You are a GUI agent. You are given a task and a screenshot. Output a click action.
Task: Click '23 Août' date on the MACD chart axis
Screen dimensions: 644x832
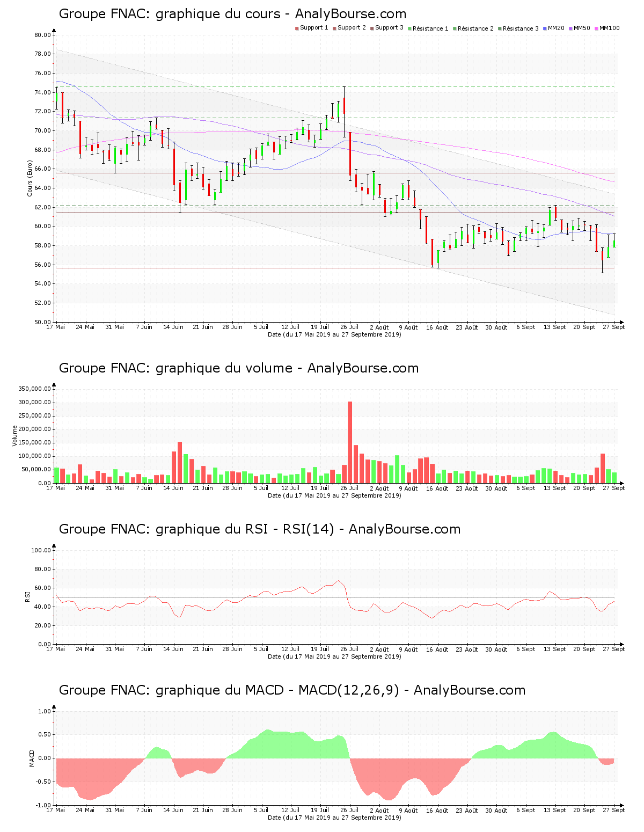466,811
